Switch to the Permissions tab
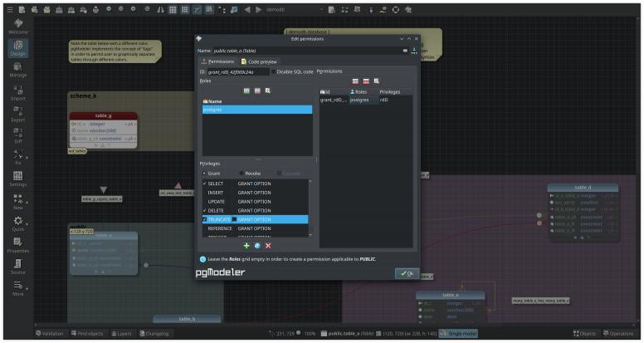The height and width of the screenshot is (343, 644). (x=217, y=61)
